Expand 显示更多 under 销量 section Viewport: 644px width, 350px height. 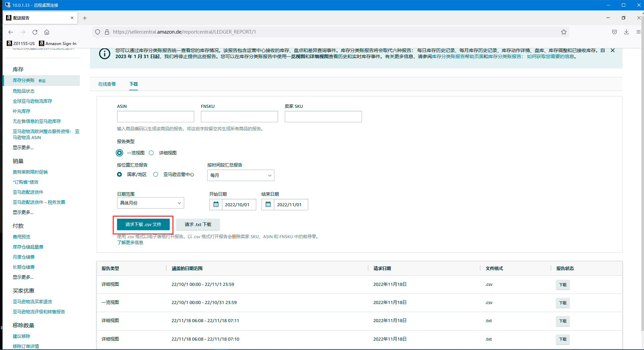[x=23, y=212]
